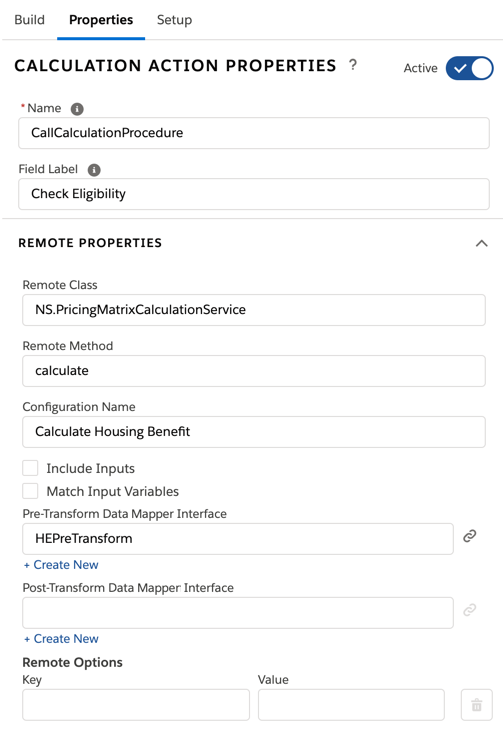Click Create New under Pre-Transform field
This screenshot has height=732, width=503.
pos(61,565)
